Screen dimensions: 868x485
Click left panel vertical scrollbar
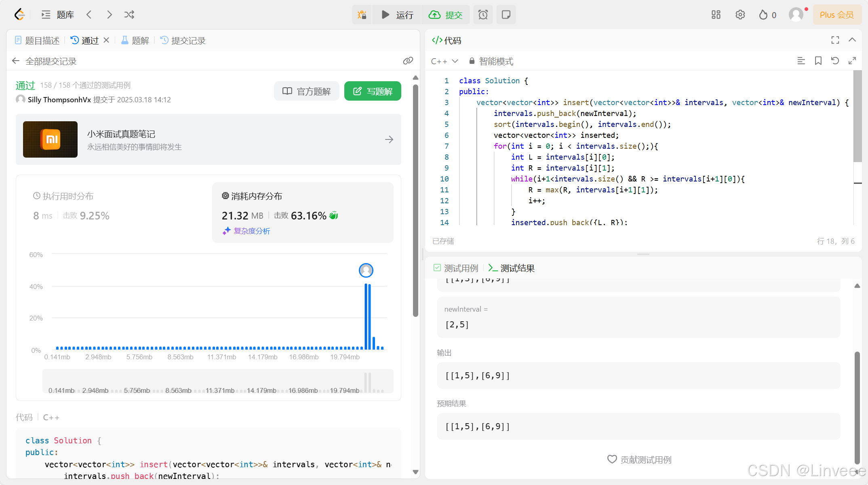pyautogui.click(x=415, y=201)
